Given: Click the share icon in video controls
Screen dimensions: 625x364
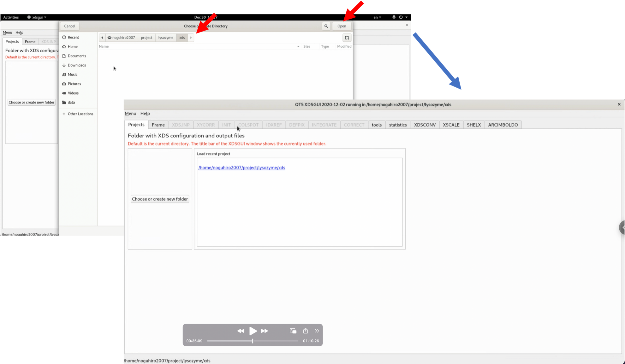Looking at the screenshot, I should pyautogui.click(x=305, y=331).
